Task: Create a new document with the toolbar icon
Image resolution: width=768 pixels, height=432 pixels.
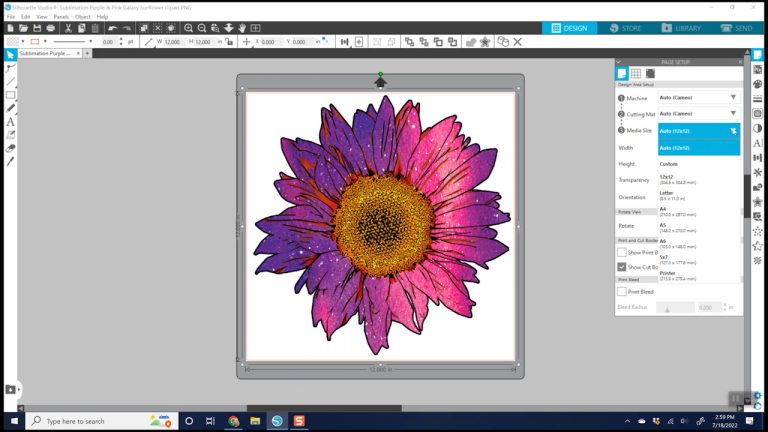Action: point(10,28)
